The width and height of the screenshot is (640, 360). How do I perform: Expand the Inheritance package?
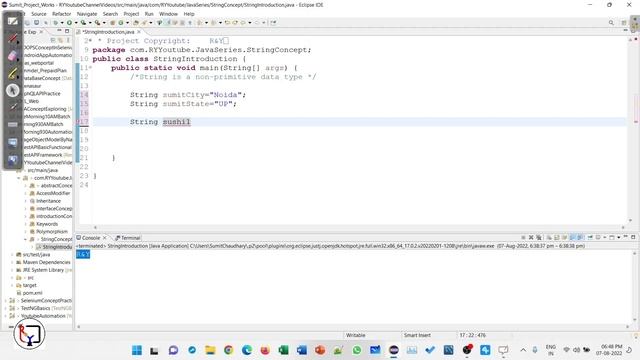pyautogui.click(x=26, y=201)
